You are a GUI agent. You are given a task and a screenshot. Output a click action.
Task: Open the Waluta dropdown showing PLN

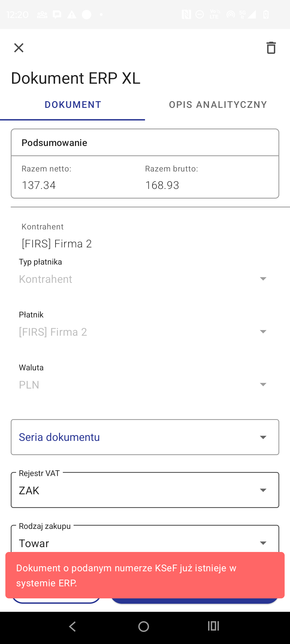[145, 385]
